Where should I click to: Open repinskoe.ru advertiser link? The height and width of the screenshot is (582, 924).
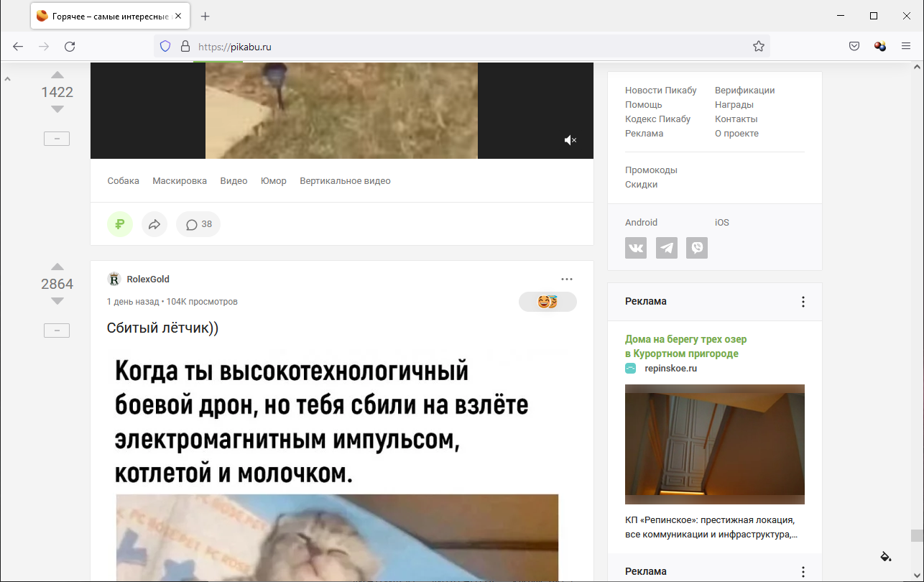coord(671,369)
